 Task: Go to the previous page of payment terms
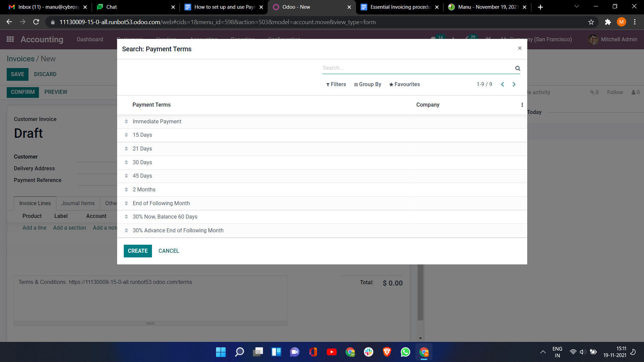[502, 84]
